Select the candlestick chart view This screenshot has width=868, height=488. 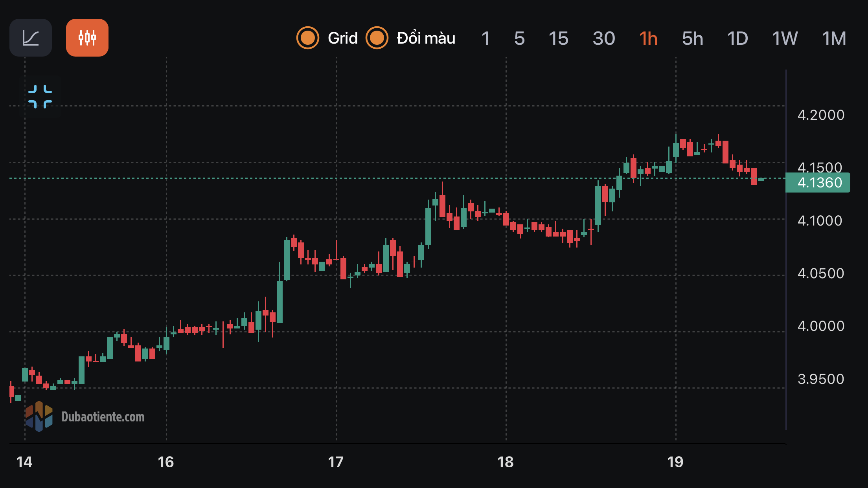coord(87,38)
